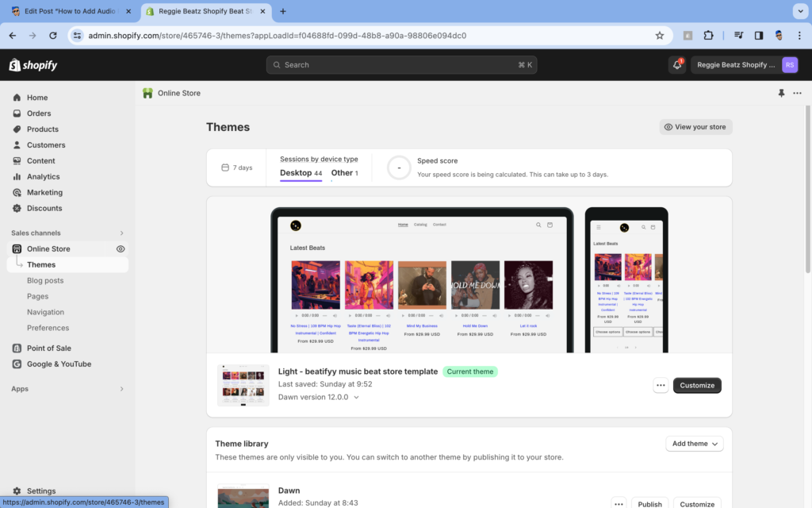Toggle Online Store visibility with the eye icon

point(121,248)
